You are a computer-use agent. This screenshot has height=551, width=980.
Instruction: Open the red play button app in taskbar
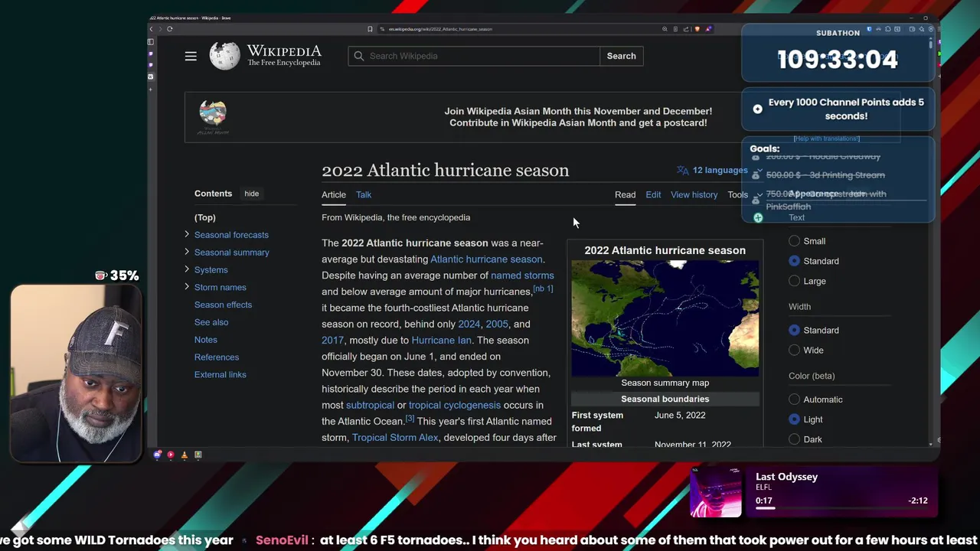[171, 455]
